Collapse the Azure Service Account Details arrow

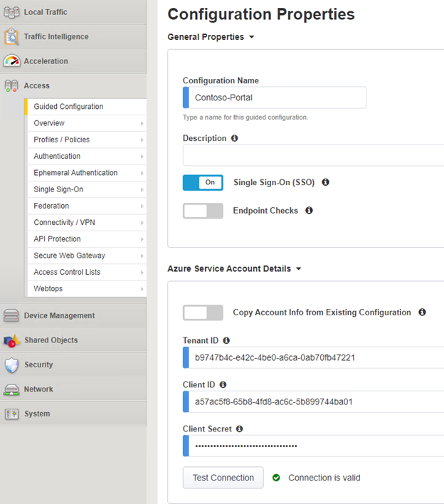point(299,268)
